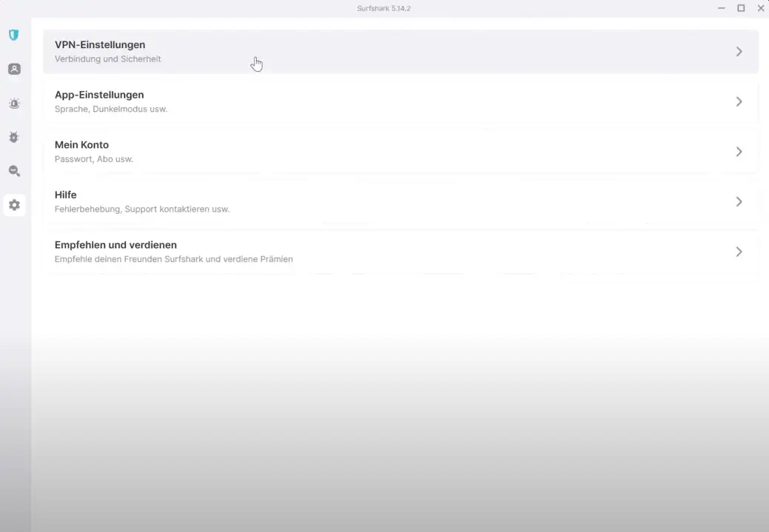The height and width of the screenshot is (532, 769).
Task: Maximize the Surfshark window
Action: pyautogui.click(x=741, y=8)
